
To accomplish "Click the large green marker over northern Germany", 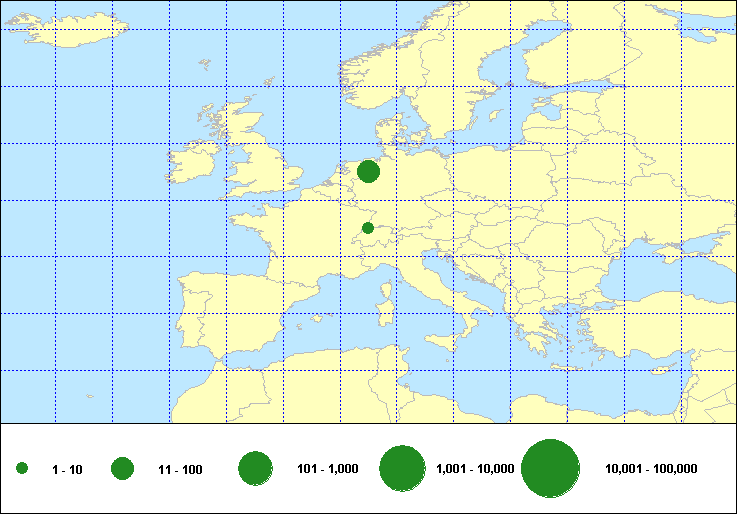I will (368, 172).
